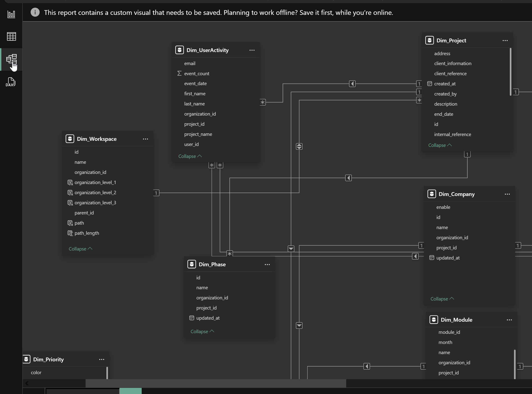The height and width of the screenshot is (394, 532).
Task: Open Dim_UserActivity more options ellipsis
Action: pos(252,50)
